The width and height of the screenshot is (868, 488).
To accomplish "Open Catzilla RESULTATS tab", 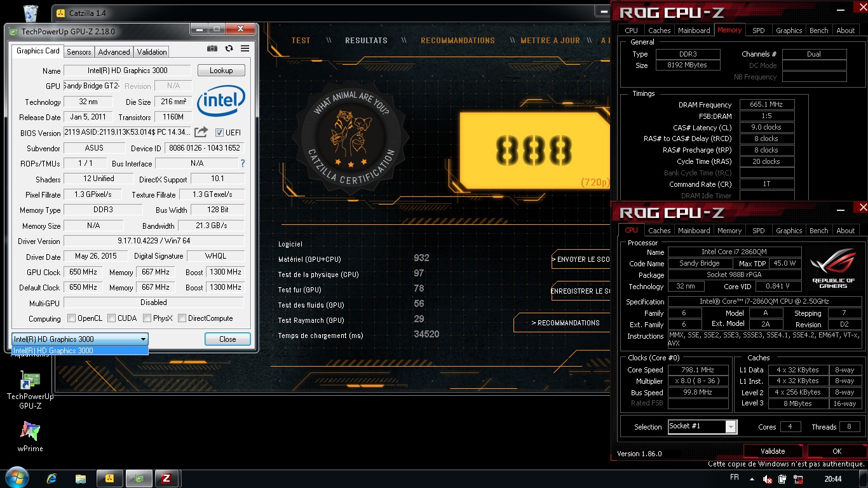I will [366, 40].
